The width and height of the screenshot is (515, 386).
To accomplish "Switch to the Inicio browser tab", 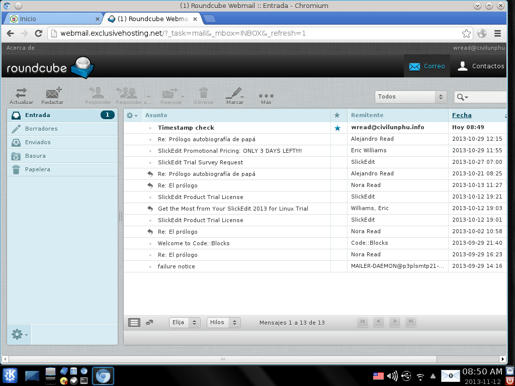I will (x=52, y=19).
